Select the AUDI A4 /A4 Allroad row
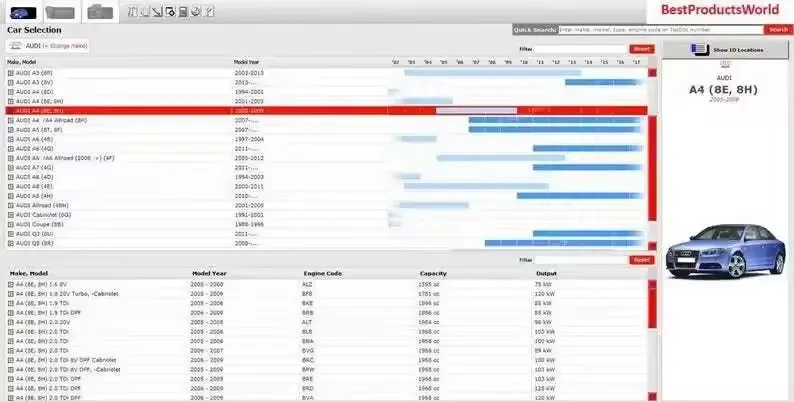The image size is (794, 402). coord(326,120)
